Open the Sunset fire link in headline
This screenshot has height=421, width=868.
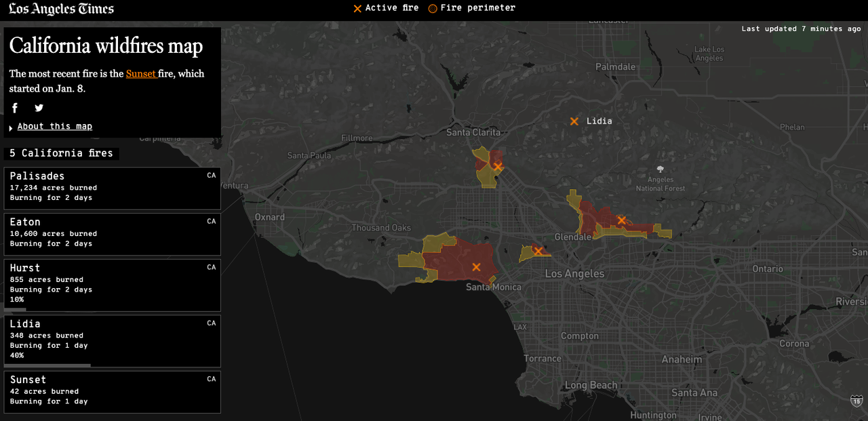click(x=141, y=74)
